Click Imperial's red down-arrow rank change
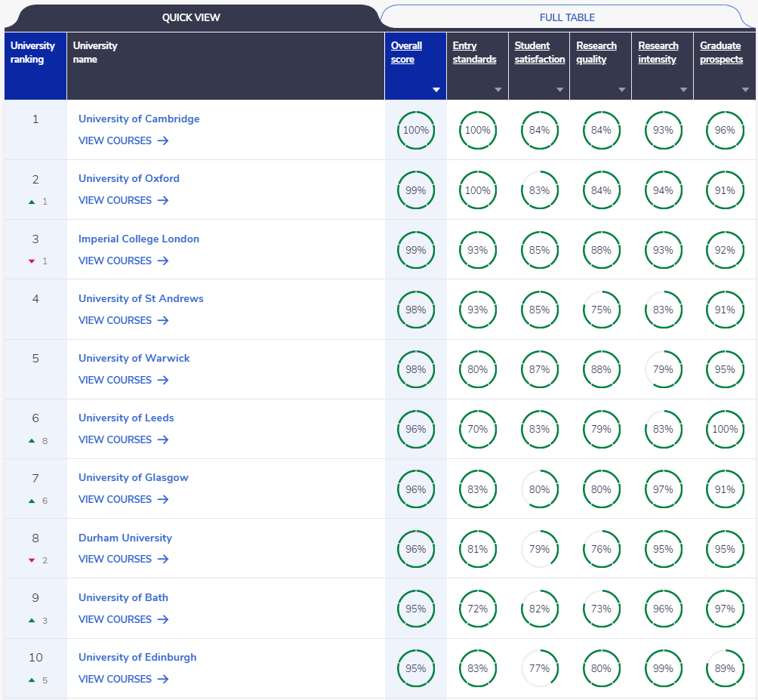The image size is (758, 700). click(32, 261)
